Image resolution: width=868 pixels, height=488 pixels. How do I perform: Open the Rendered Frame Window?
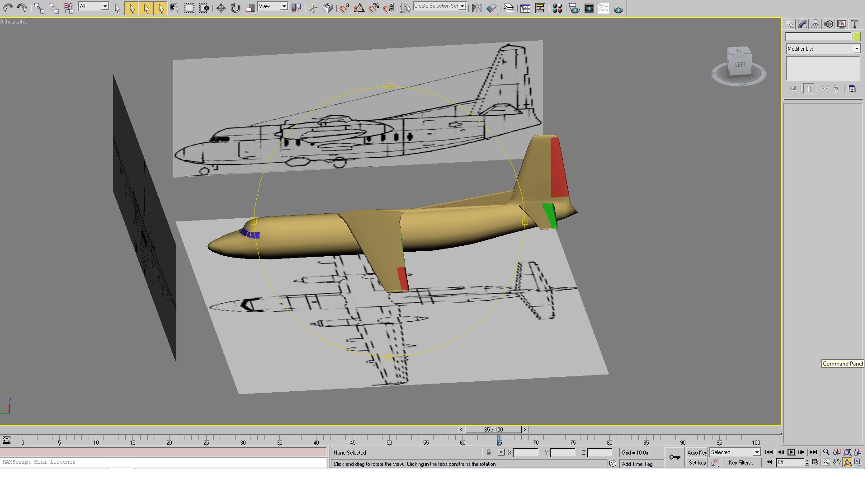pos(589,8)
